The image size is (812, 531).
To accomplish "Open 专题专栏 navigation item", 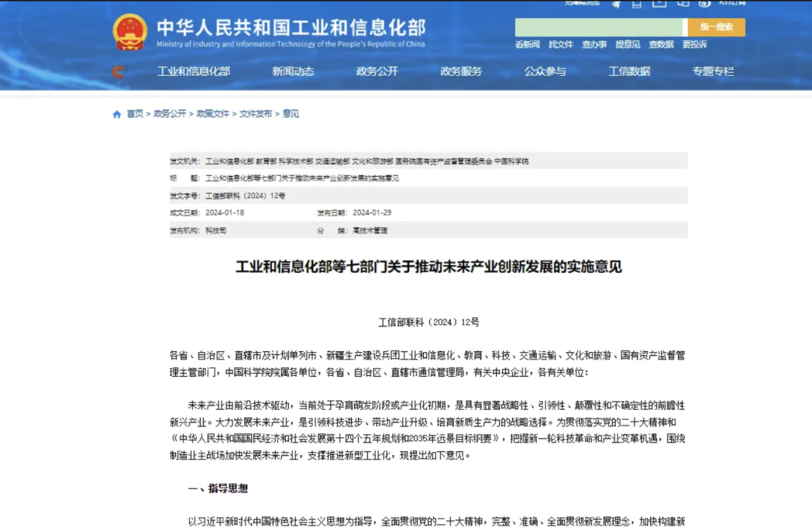I will [x=713, y=71].
